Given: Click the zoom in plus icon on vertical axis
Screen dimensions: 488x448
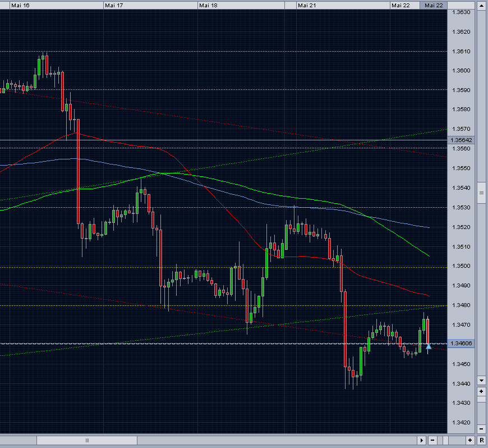Looking at the screenshot, I should [x=481, y=391].
